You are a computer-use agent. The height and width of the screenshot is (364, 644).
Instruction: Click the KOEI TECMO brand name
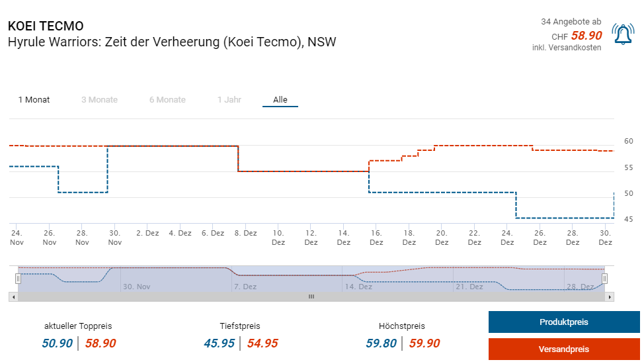tap(46, 26)
